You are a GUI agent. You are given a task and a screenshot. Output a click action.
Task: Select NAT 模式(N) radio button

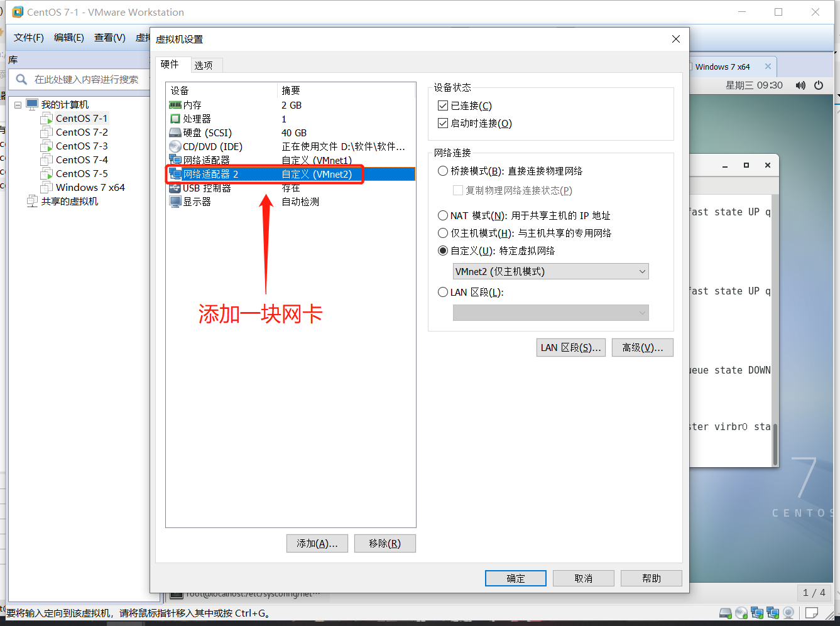tap(443, 215)
